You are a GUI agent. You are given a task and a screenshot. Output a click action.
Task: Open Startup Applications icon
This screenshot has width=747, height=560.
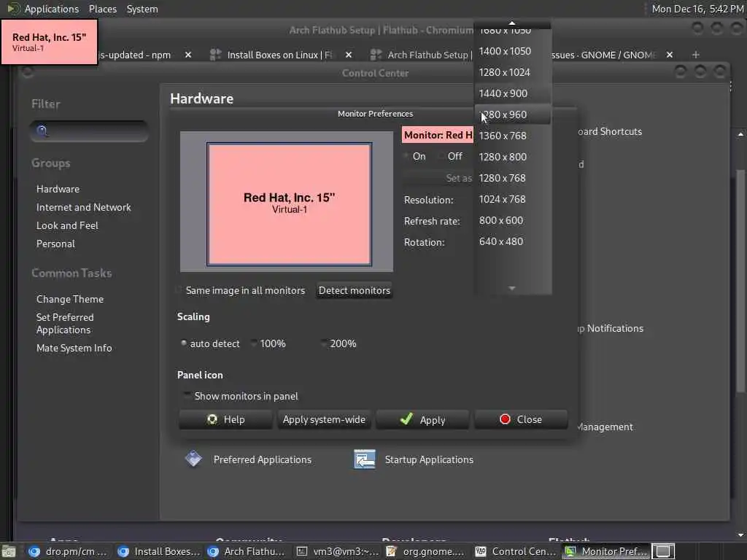pos(414,459)
